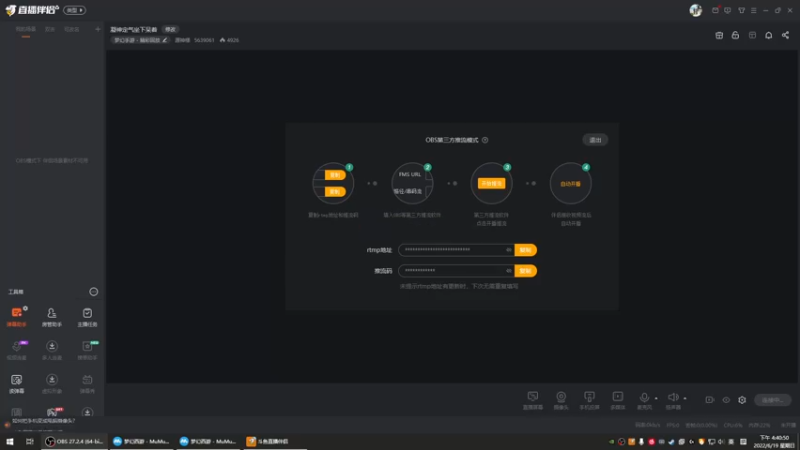
Task: Add a 多媒体 media source
Action: 618,401
